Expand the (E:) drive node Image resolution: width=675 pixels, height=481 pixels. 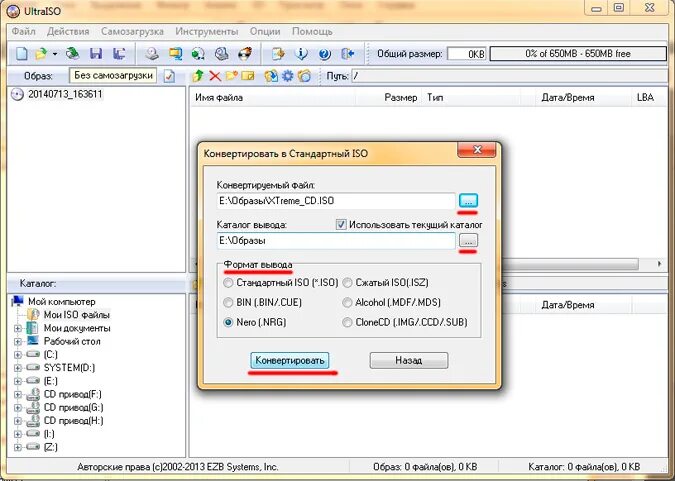(x=18, y=382)
